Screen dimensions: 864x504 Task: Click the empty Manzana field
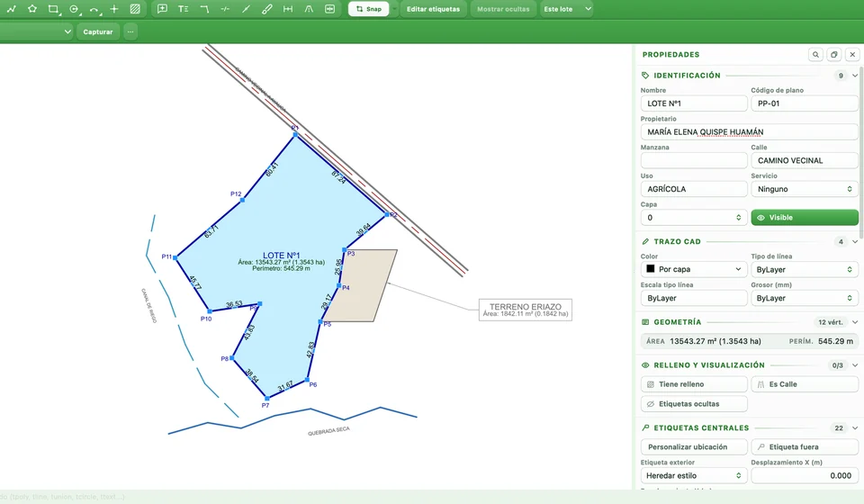click(x=694, y=161)
